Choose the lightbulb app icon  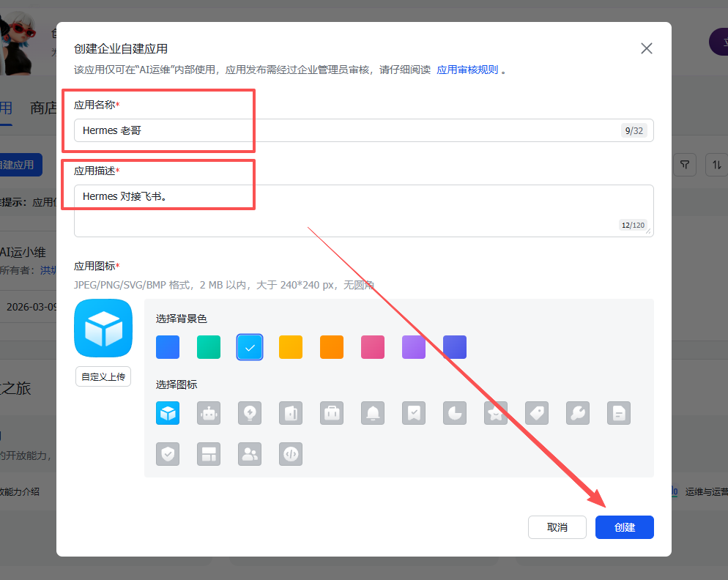point(250,413)
